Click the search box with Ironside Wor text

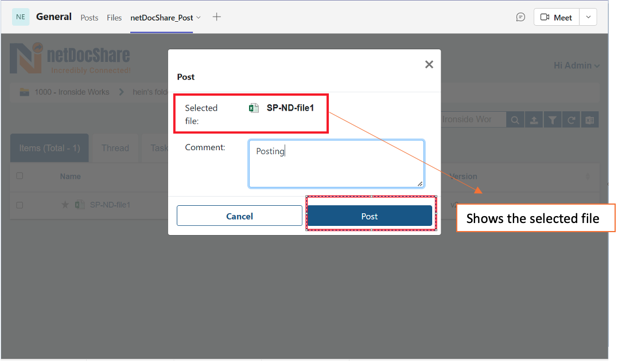(473, 119)
